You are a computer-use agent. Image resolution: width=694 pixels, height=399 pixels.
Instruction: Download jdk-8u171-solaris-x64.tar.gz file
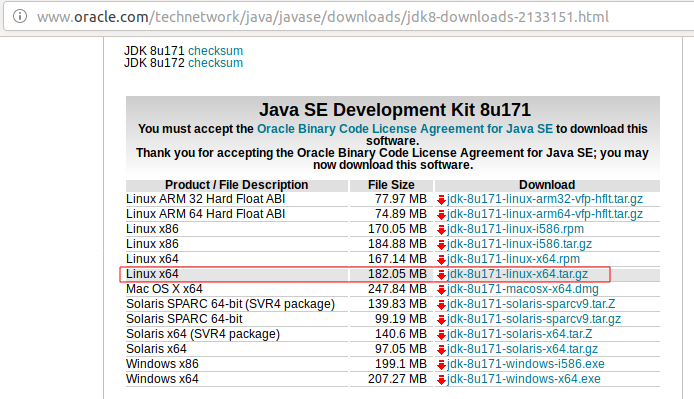(522, 349)
